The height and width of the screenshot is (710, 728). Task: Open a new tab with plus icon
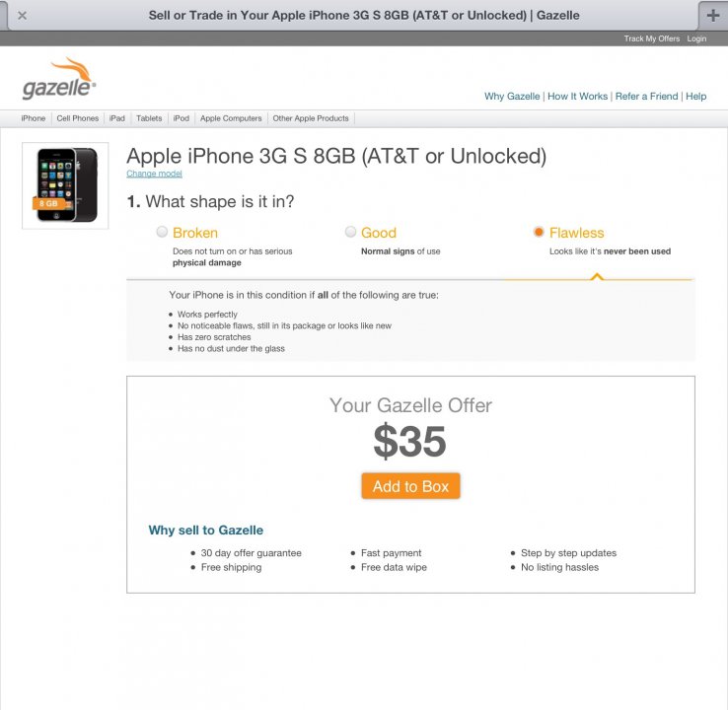(712, 16)
